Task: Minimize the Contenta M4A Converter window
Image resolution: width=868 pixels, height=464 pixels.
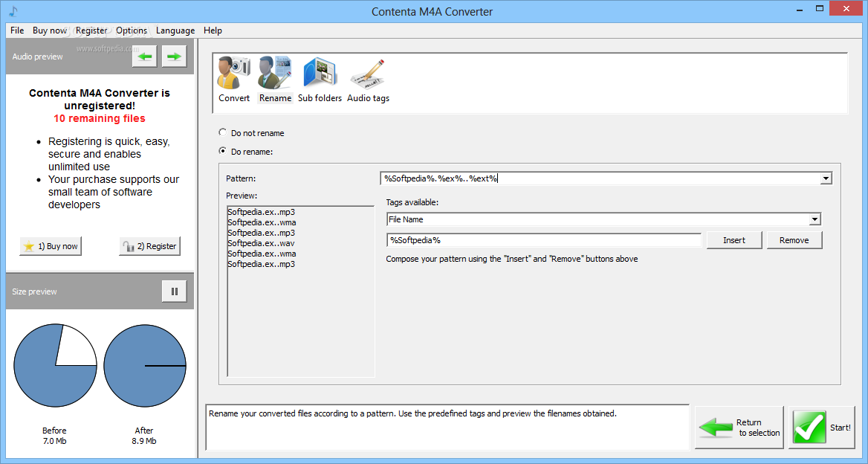Action: coord(800,10)
